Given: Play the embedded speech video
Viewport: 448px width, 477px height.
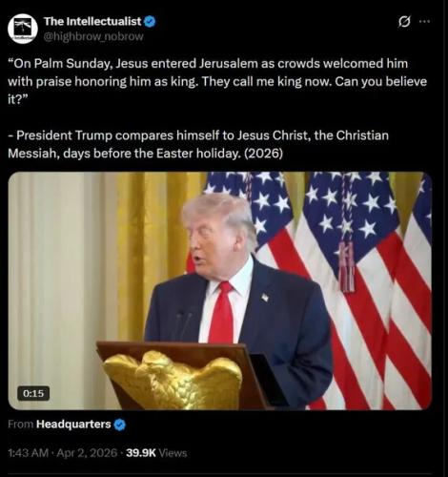Looking at the screenshot, I should click(220, 291).
